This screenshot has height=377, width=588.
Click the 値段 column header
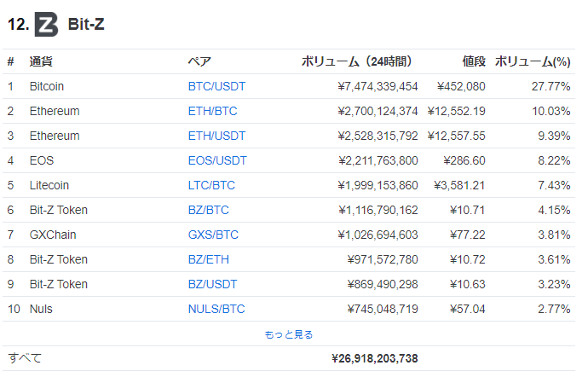pyautogui.click(x=474, y=61)
